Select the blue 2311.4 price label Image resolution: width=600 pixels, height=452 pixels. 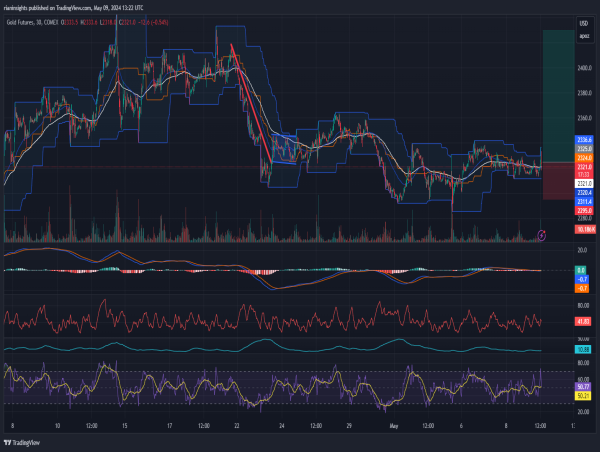tap(584, 201)
